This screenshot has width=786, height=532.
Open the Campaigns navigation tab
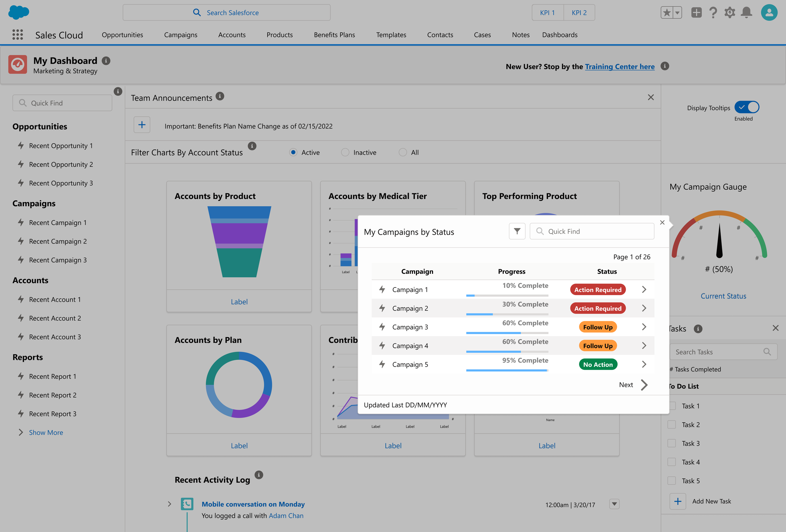[180, 35]
